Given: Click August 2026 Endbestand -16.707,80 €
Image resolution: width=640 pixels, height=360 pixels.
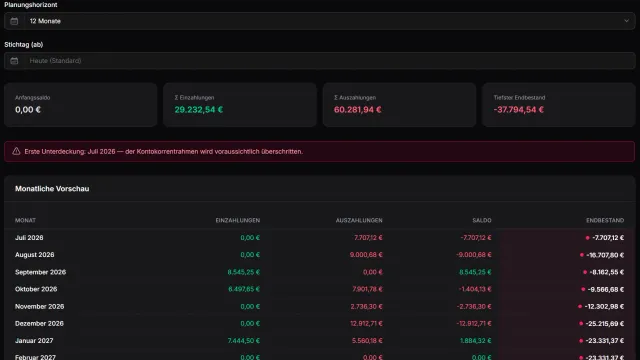Looking at the screenshot, I should [605, 255].
